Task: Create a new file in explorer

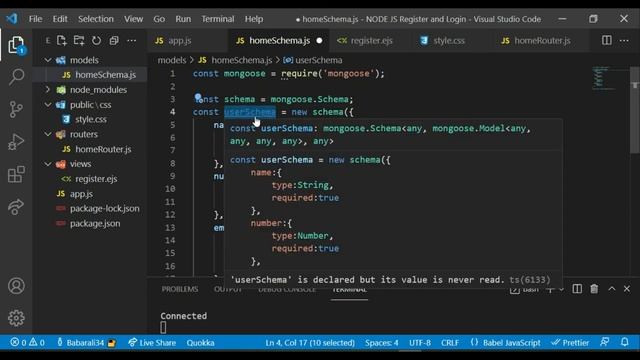Action: point(62,40)
